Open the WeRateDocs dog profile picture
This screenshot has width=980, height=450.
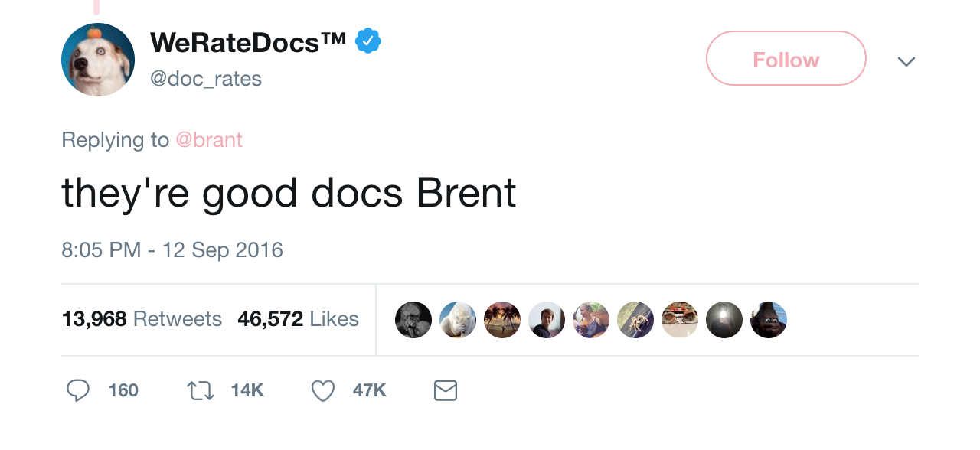(x=98, y=60)
